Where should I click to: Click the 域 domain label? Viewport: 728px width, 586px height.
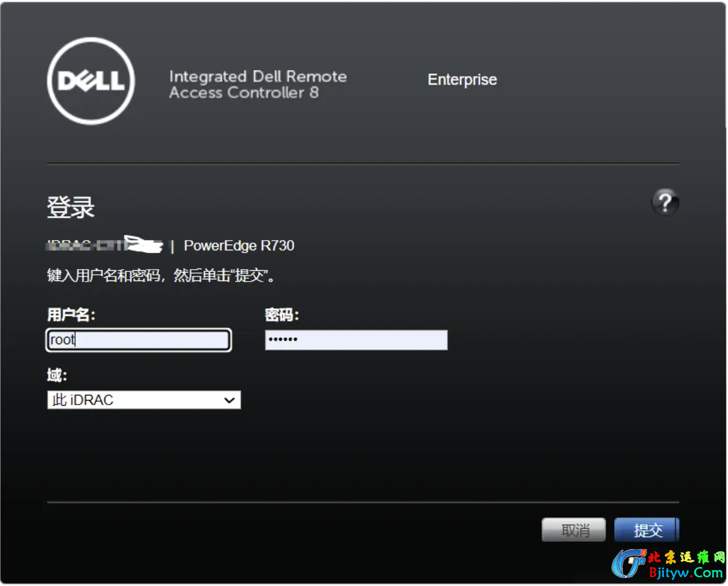(57, 375)
